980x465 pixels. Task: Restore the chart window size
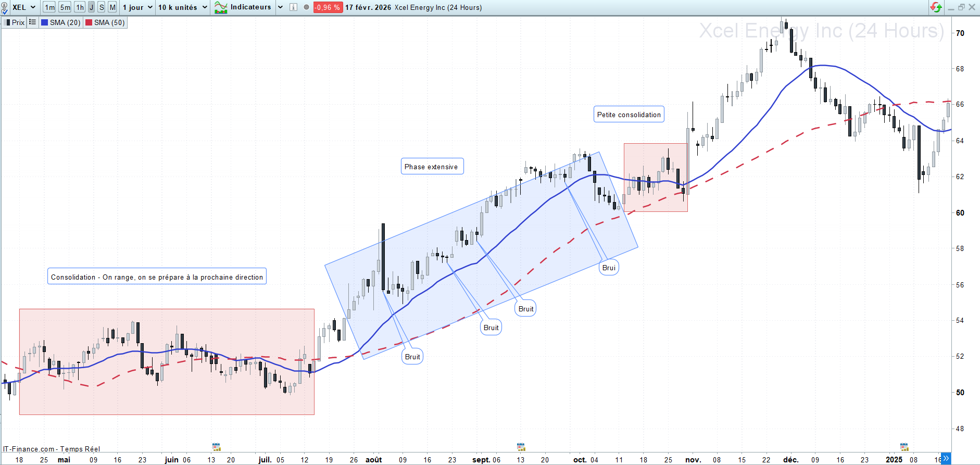point(961,7)
